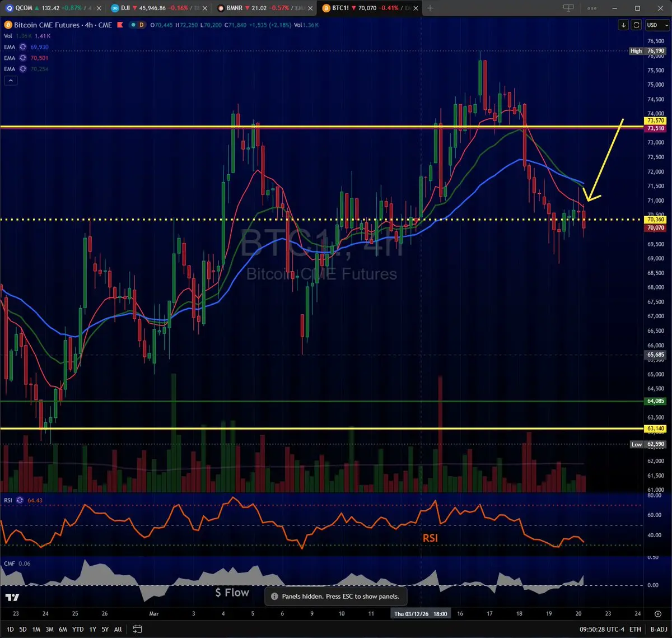The height and width of the screenshot is (638, 672).
Task: Click the Low 62,590 price label
Action: (648, 444)
